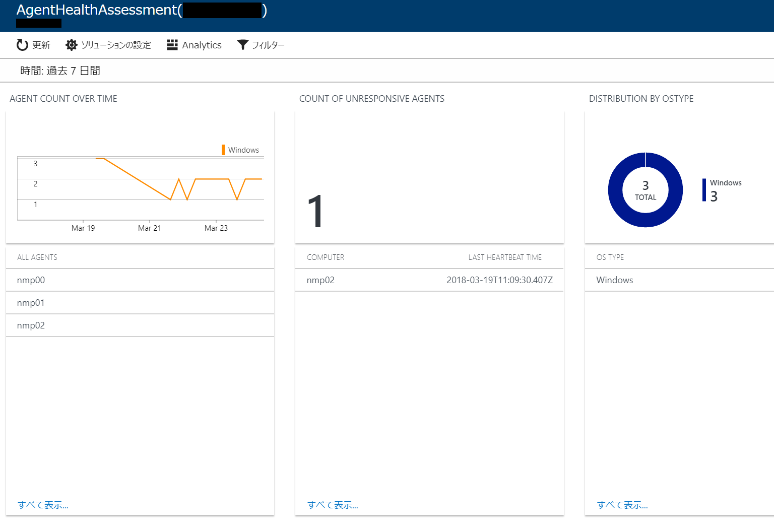Viewport: 774px width, 532px height.
Task: Select unresponsive computer nmp02
Action: (x=320, y=280)
